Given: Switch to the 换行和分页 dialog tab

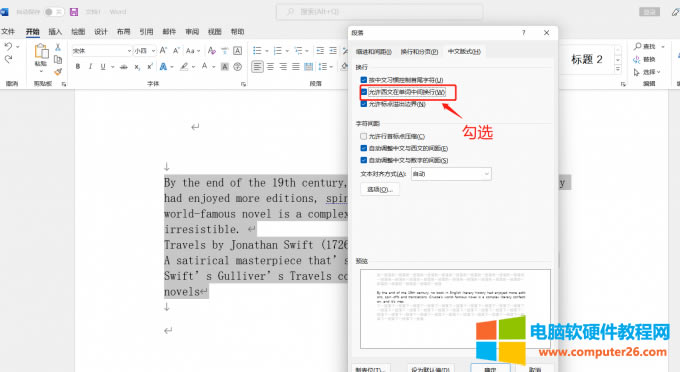Looking at the screenshot, I should (419, 52).
